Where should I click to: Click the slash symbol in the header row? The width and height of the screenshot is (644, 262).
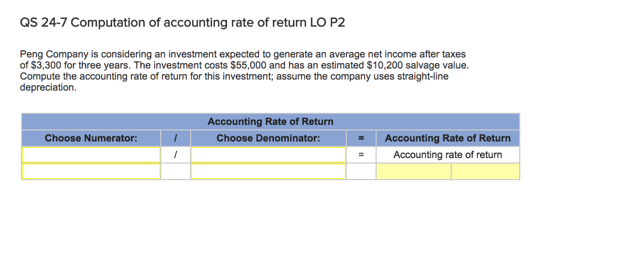point(175,138)
